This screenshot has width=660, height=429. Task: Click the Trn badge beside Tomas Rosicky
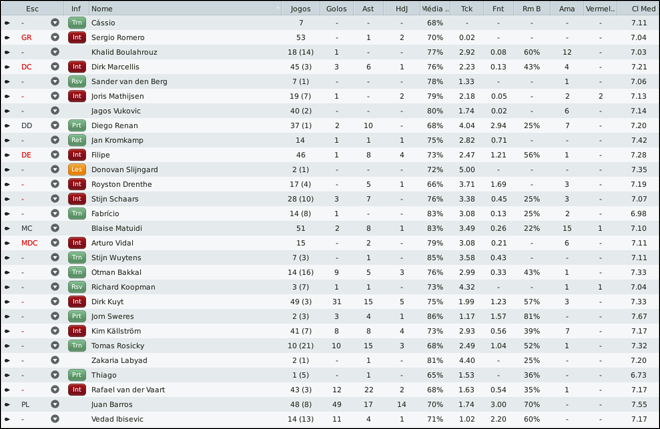(76, 345)
